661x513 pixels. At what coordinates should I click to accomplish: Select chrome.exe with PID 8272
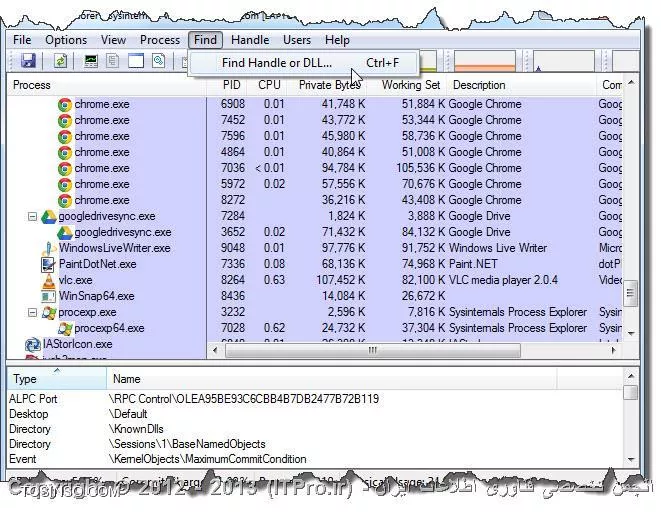pyautogui.click(x=314, y=200)
